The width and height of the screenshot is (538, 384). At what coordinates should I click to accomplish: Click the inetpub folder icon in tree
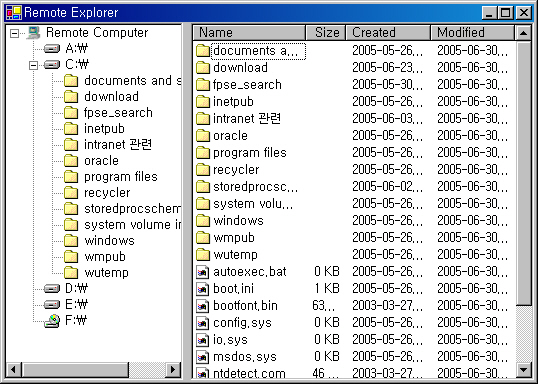[71, 129]
